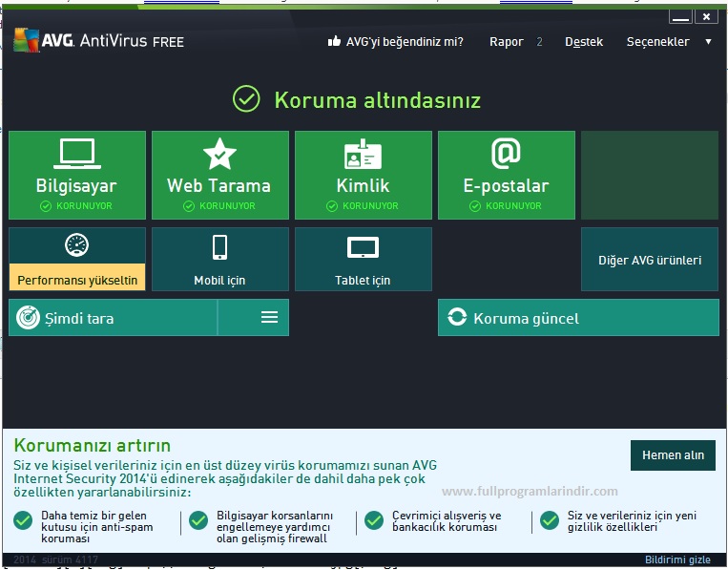Click the performance gauge icon
Viewport: 728px width, 570px height.
[x=76, y=244]
